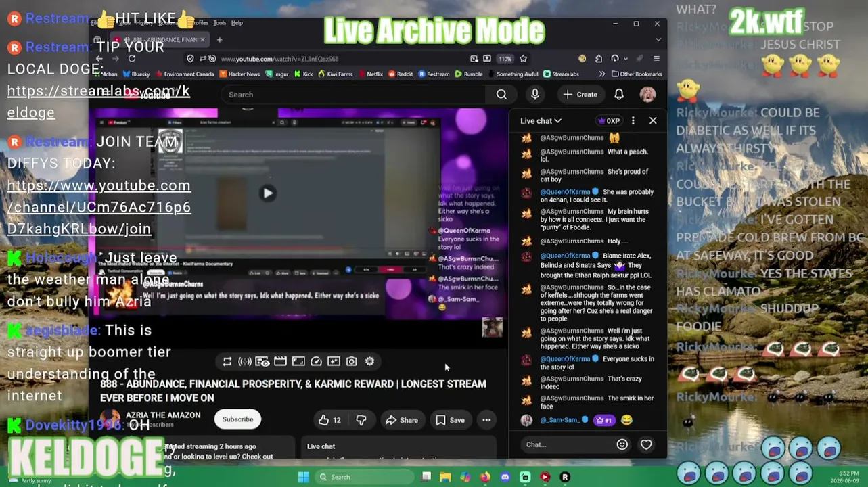868x487 pixels.
Task: Open the Tools menu in browser
Action: (220, 23)
